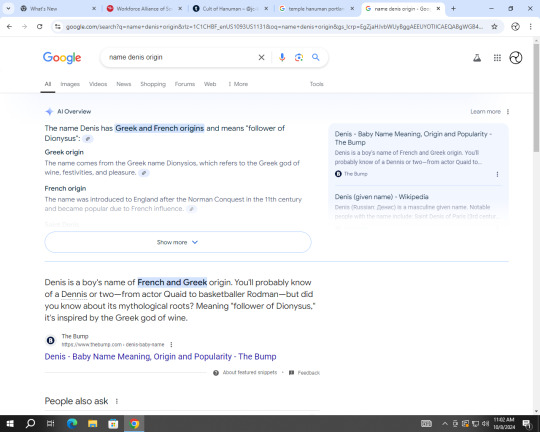Open Microsoft Store from taskbar
Screen dimensions: 540x432
113,423
